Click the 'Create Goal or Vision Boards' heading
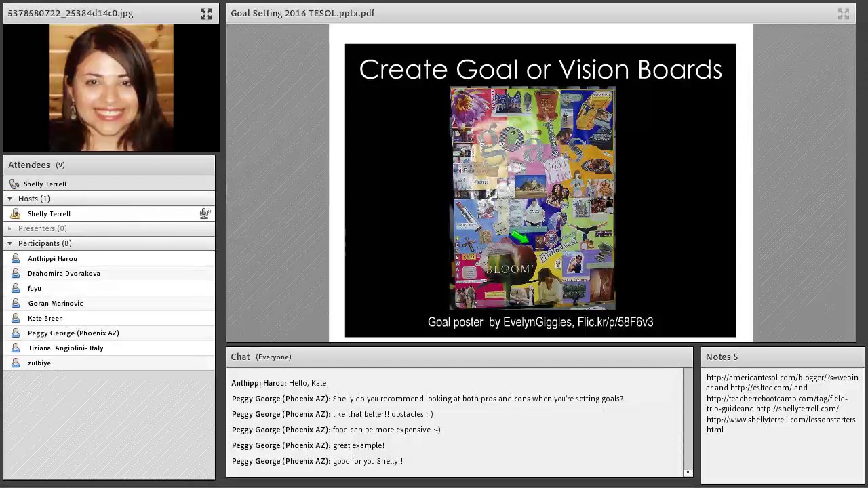Viewport: 868px width, 488px height. pos(540,70)
